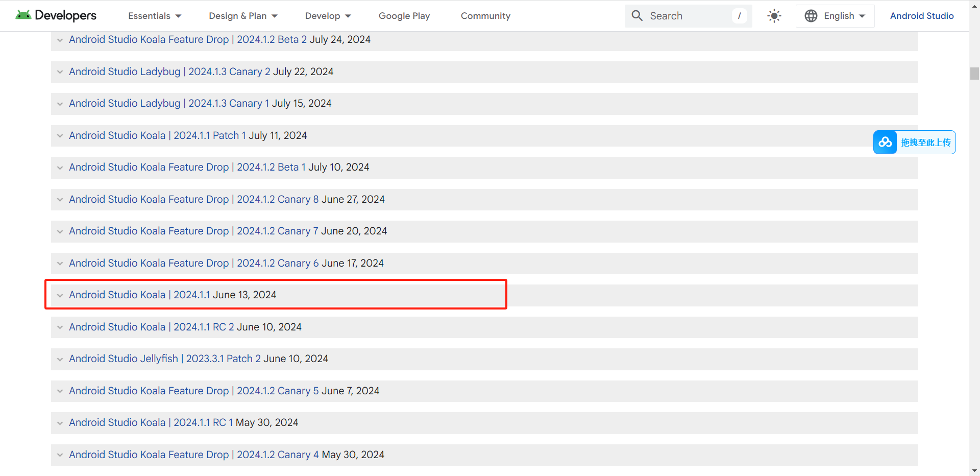Open the Android Studio link
The width and height of the screenshot is (980, 476).
[922, 16]
